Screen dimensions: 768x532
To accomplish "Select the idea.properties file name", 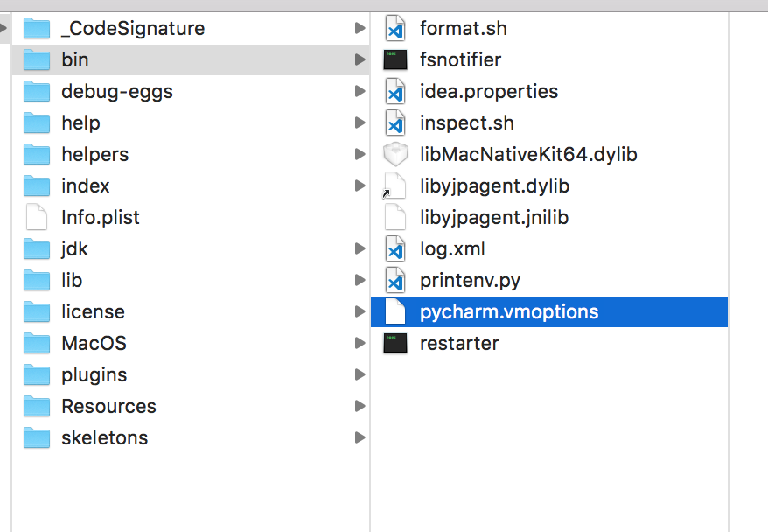I will coord(489,92).
